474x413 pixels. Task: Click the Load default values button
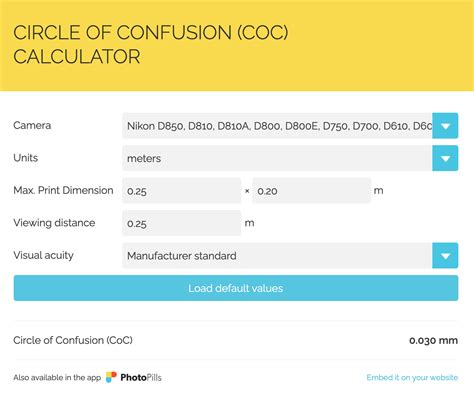click(x=236, y=288)
